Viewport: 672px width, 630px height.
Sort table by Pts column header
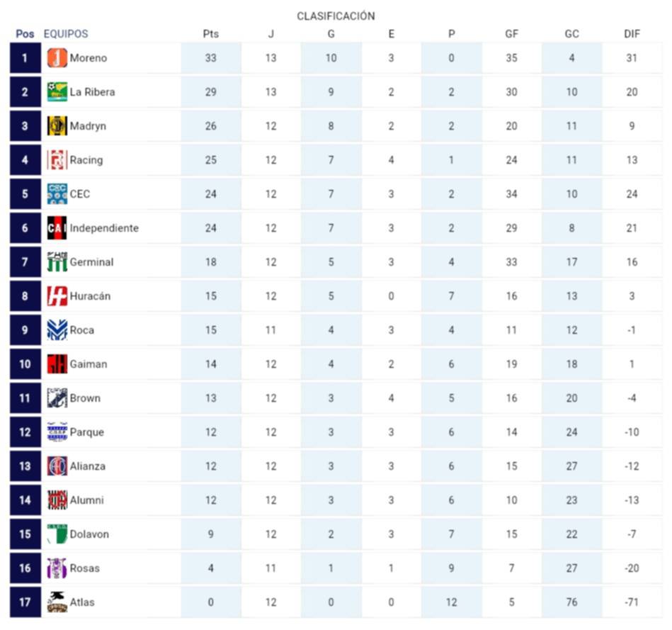click(x=210, y=34)
